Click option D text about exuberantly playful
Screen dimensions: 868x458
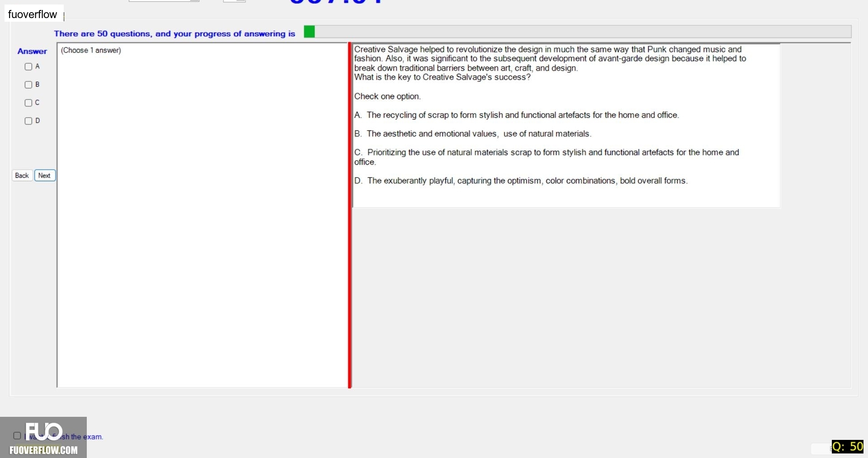[521, 181]
